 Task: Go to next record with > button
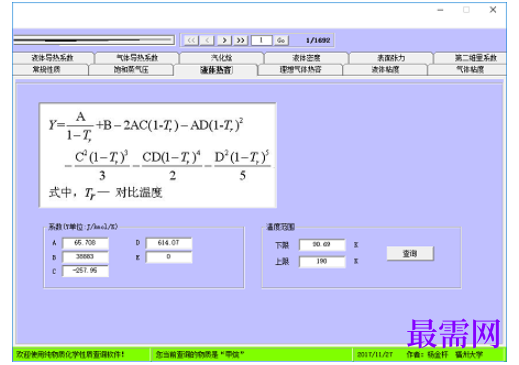[224, 40]
